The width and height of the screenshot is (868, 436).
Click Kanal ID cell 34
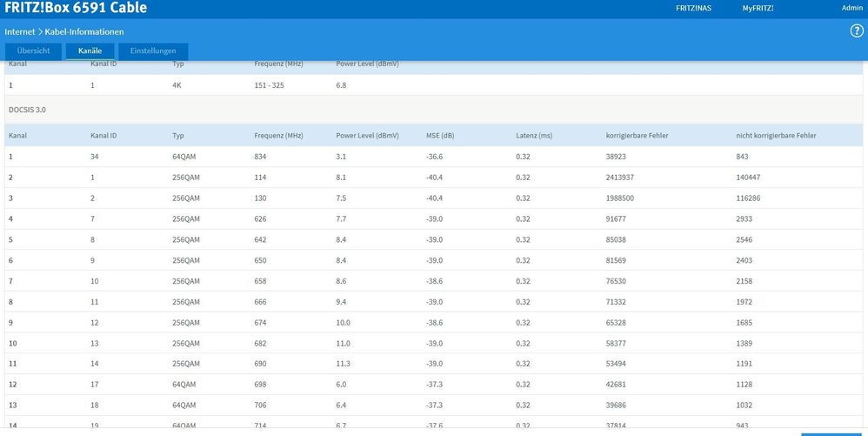tap(95, 157)
